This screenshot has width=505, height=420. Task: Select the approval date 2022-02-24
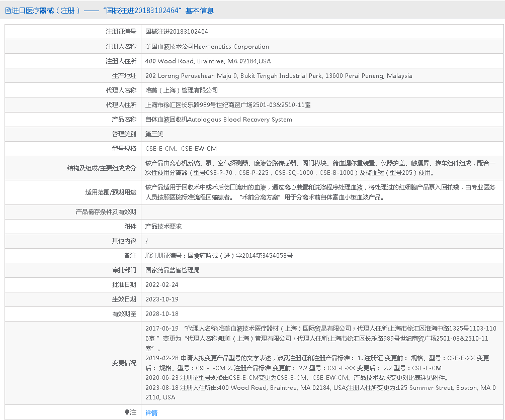[161, 285]
